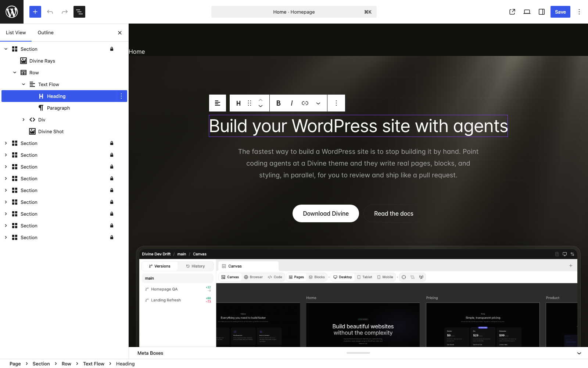Click the Home breadcrumb in canvas
The image size is (588, 368).
point(137,52)
